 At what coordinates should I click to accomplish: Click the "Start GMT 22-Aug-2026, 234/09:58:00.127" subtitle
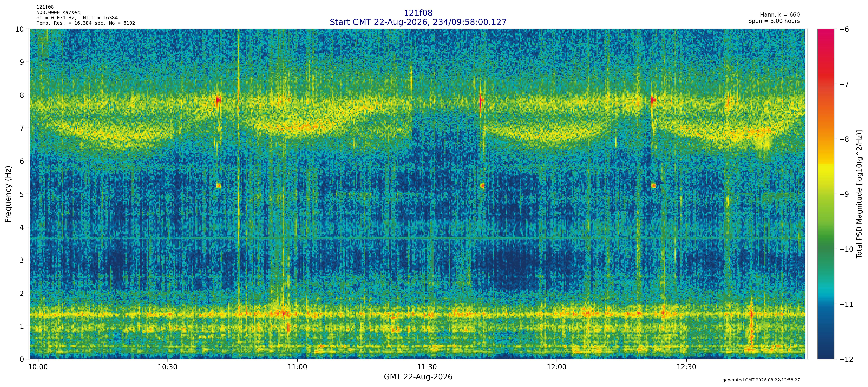(418, 22)
